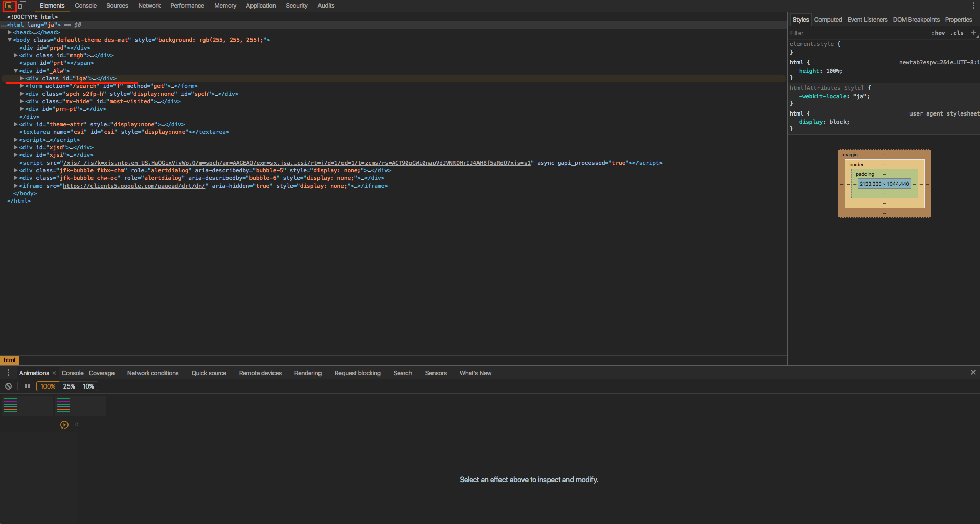Open the Remote devices drawer tab
Image resolution: width=980 pixels, height=524 pixels.
click(260, 373)
